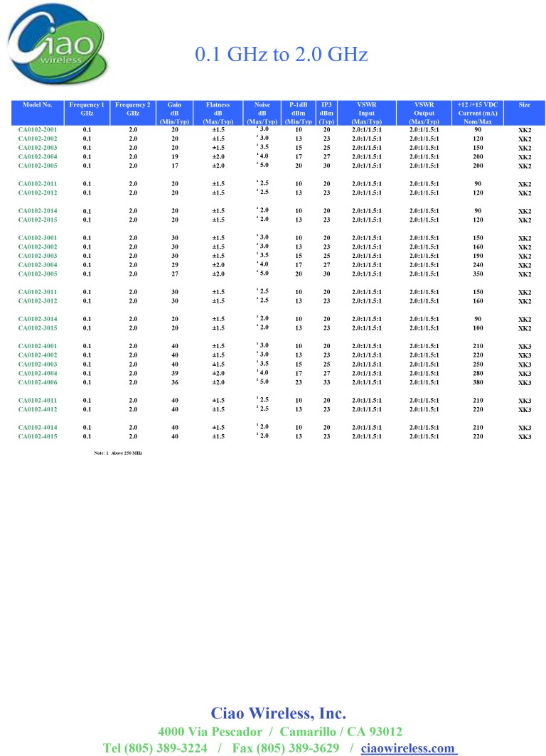The height and width of the screenshot is (756, 546).
Task: Open the ciaowireless.com link
Action: [x=408, y=748]
